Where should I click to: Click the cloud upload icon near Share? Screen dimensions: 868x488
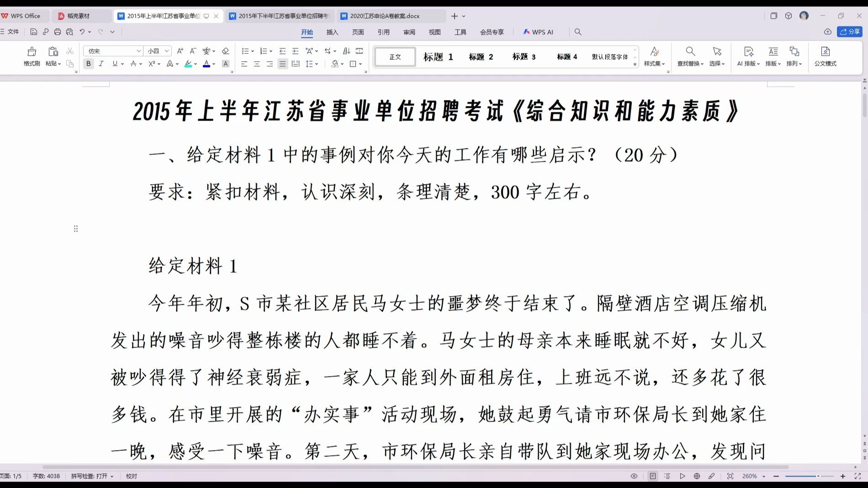click(x=828, y=32)
